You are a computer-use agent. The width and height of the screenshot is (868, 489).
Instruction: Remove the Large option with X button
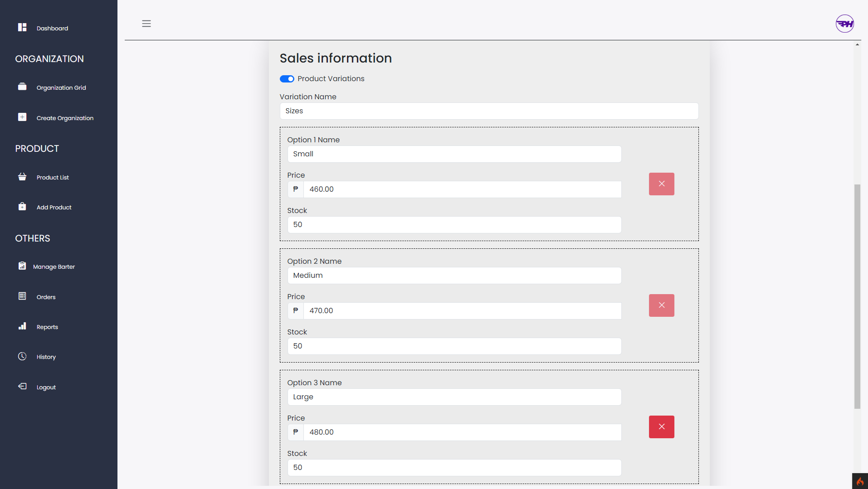661,427
